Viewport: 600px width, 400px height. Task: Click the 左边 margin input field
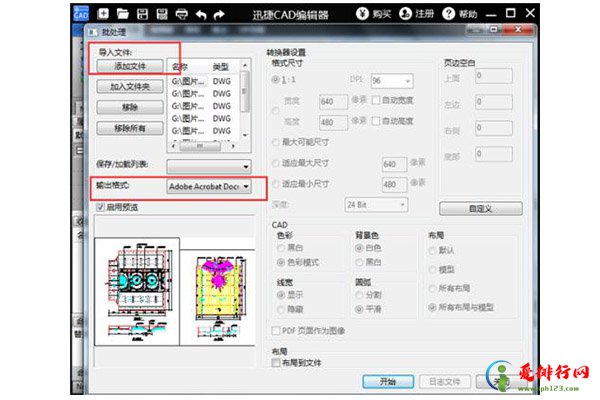click(494, 102)
